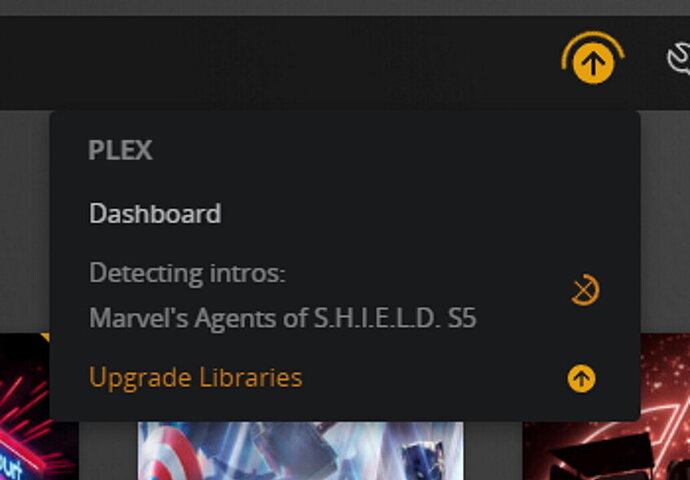
Task: Open the settings wrench icon
Action: [679, 58]
